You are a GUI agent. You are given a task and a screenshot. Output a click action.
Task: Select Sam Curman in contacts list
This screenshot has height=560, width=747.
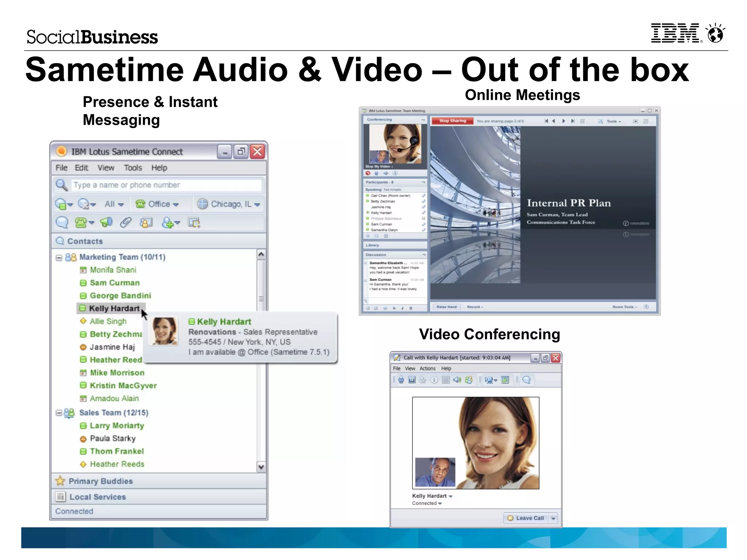pyautogui.click(x=115, y=283)
